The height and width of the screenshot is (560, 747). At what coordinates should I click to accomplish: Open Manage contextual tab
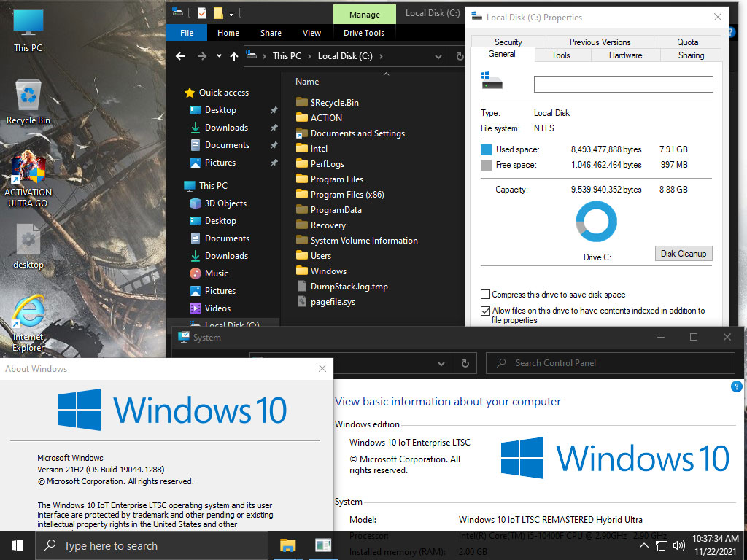click(x=365, y=15)
